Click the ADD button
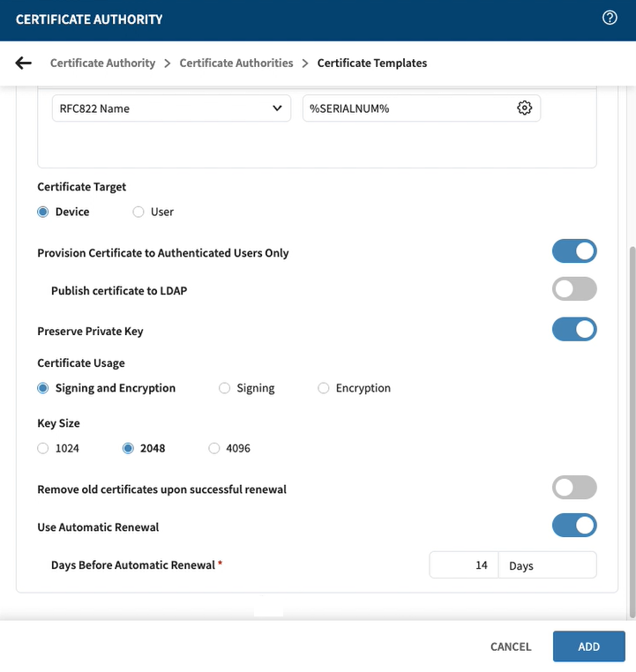636x672 pixels. coord(588,646)
